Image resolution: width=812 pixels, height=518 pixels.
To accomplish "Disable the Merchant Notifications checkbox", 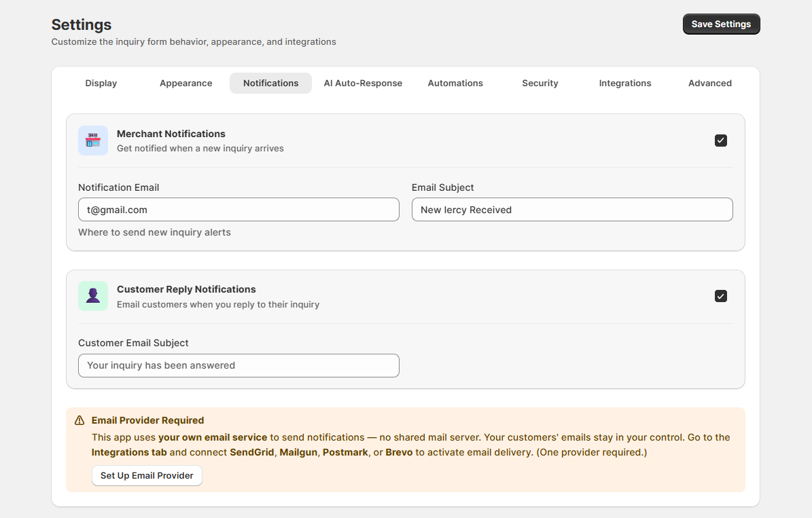I will tap(721, 141).
